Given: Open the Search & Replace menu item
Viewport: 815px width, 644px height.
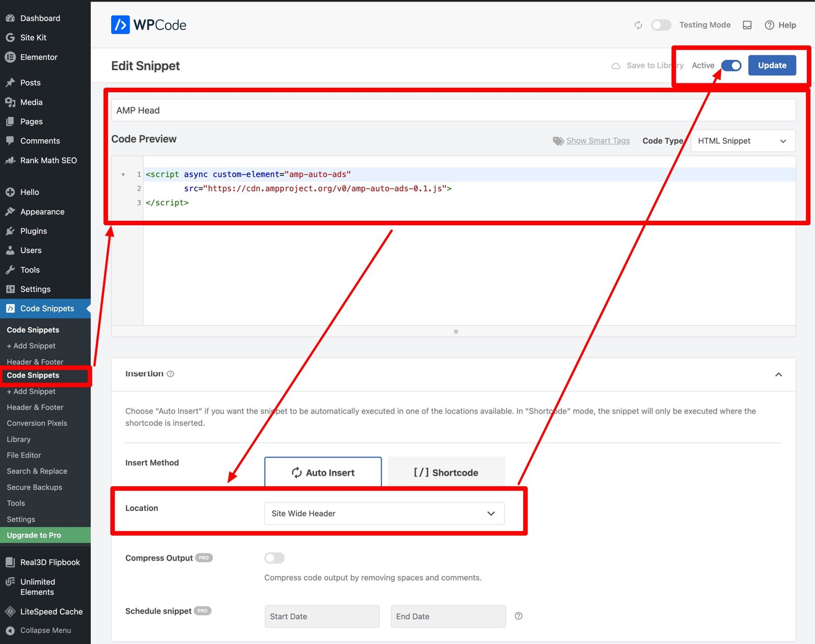Looking at the screenshot, I should tap(37, 471).
